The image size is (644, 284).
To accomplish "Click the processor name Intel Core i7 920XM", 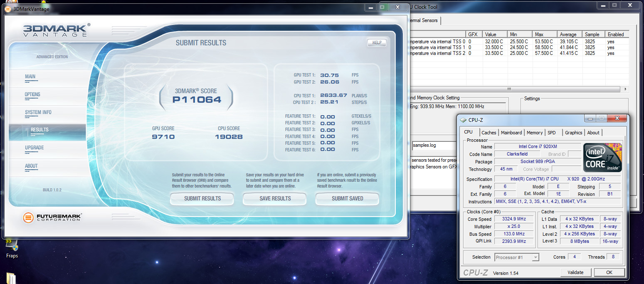I will (x=538, y=147).
